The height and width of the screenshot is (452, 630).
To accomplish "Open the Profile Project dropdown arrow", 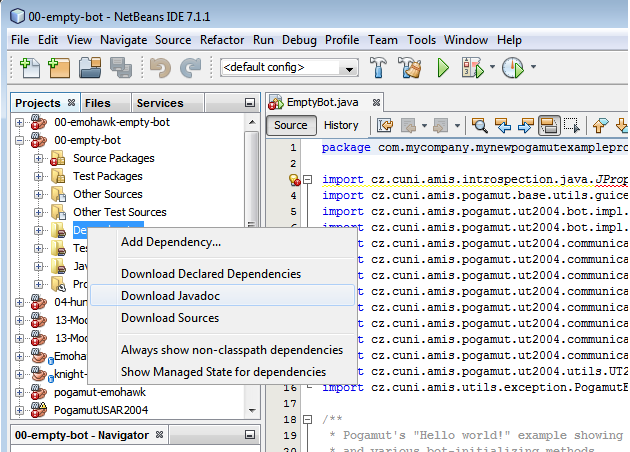I will (x=533, y=67).
